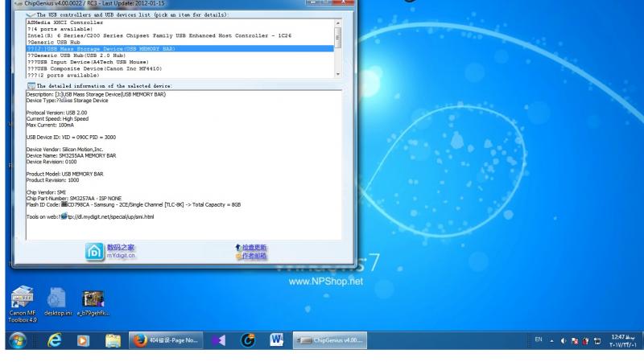This screenshot has width=644, height=362.
Task: Click the globe icon before the tools URL
Action: click(64, 216)
